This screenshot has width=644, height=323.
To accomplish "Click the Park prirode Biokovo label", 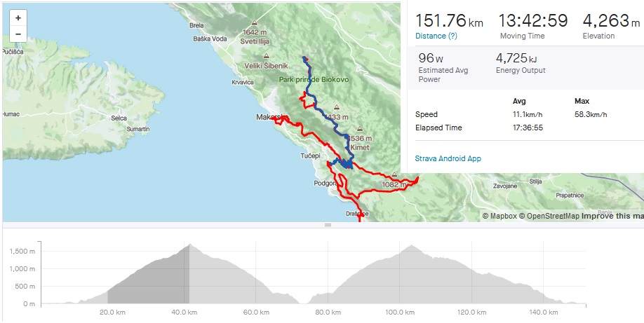I will click(x=314, y=80).
